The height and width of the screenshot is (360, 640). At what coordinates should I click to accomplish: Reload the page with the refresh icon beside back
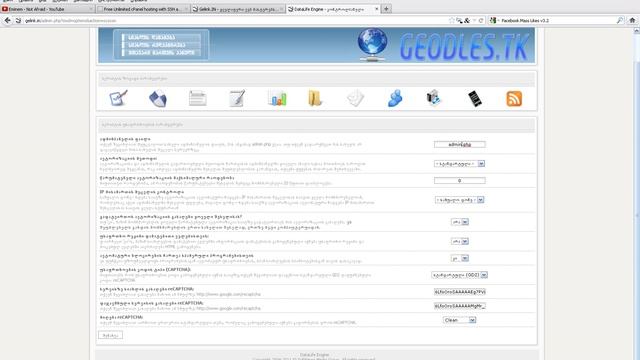click(x=18, y=20)
